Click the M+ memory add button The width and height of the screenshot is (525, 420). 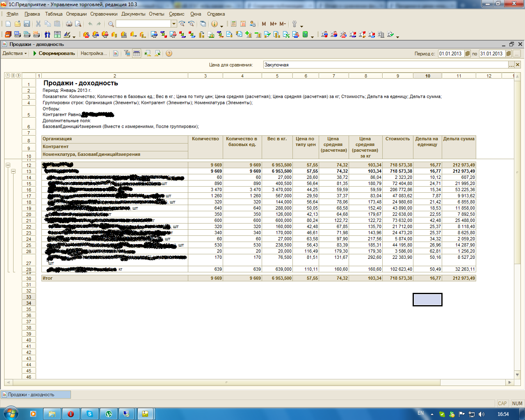(273, 24)
